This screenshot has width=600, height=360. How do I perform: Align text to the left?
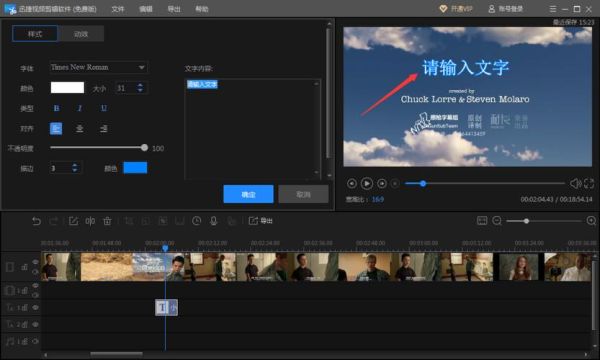coord(56,129)
